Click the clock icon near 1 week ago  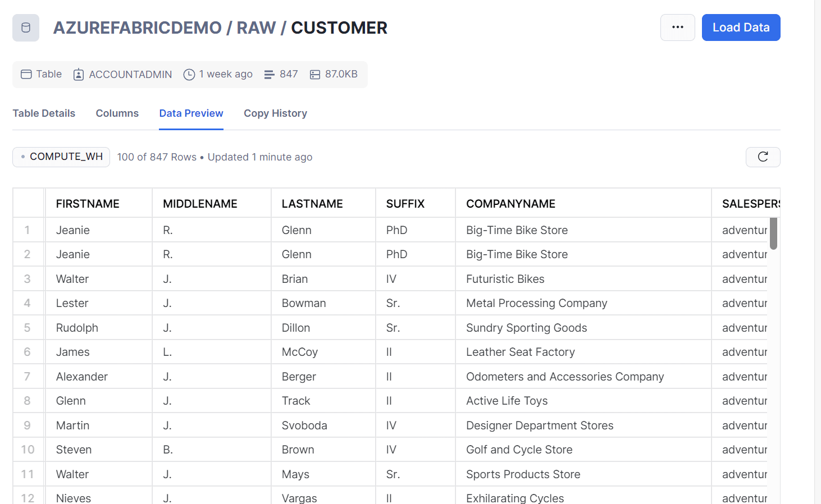pyautogui.click(x=189, y=75)
